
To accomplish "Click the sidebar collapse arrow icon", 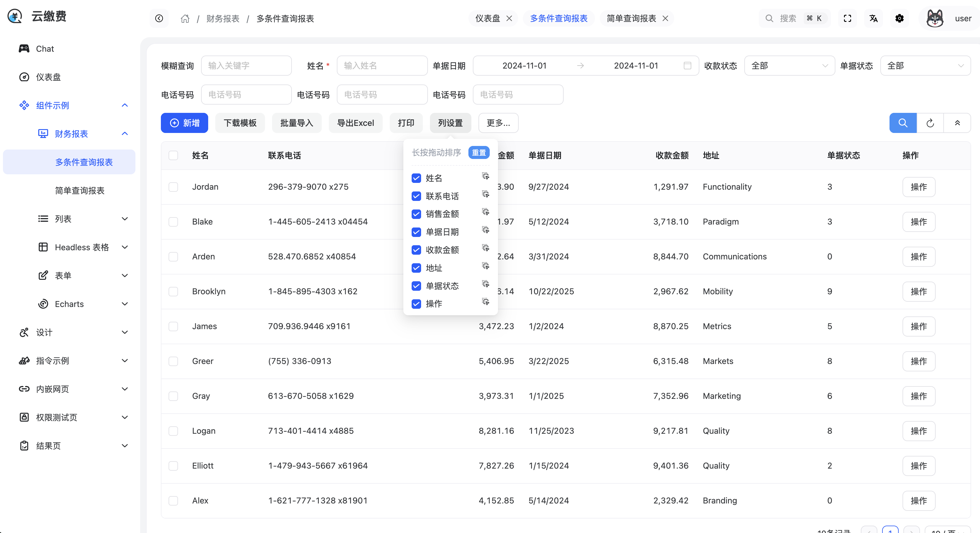I will [159, 18].
